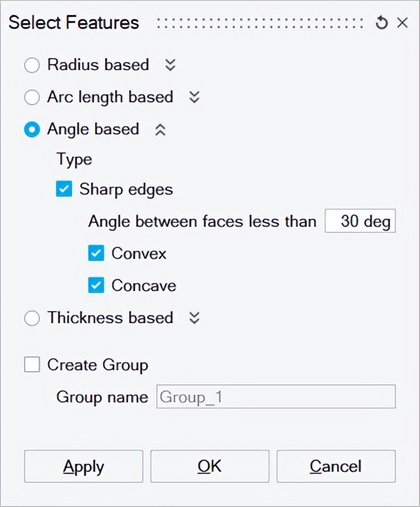Select the Arc length based option
Image resolution: width=420 pixels, height=507 pixels.
pos(32,97)
